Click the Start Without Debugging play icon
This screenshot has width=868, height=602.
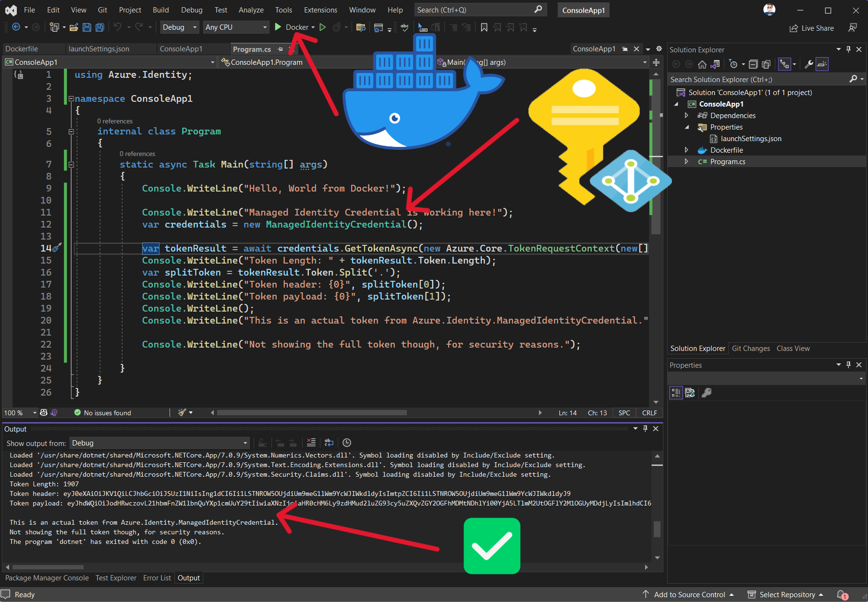coord(323,27)
